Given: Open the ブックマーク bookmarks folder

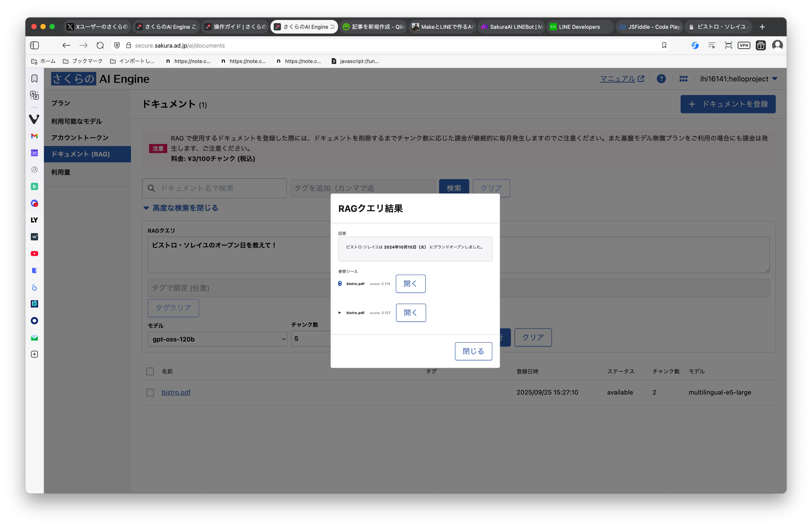Looking at the screenshot, I should 83,61.
